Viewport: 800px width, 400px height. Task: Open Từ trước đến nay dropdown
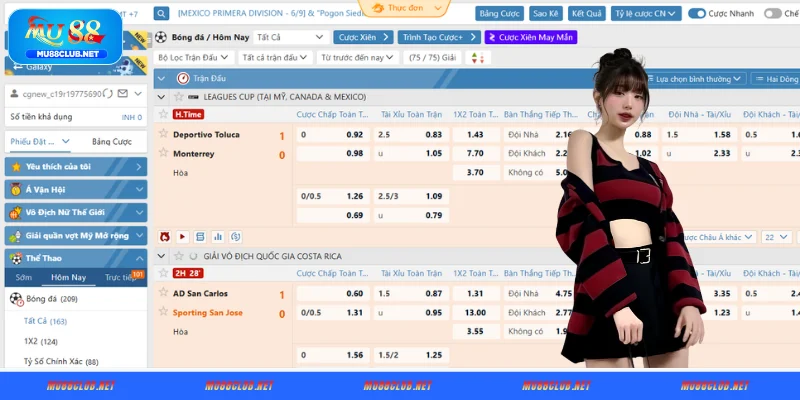(357, 58)
